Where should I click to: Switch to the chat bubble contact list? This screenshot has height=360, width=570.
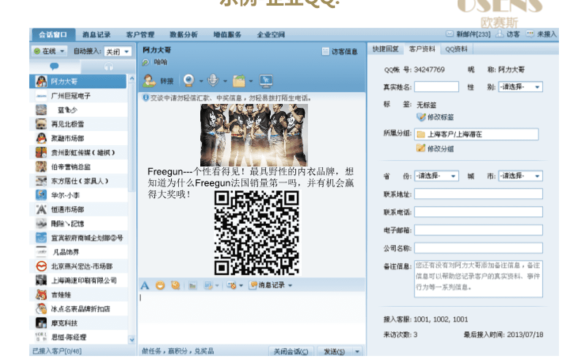tap(54, 66)
